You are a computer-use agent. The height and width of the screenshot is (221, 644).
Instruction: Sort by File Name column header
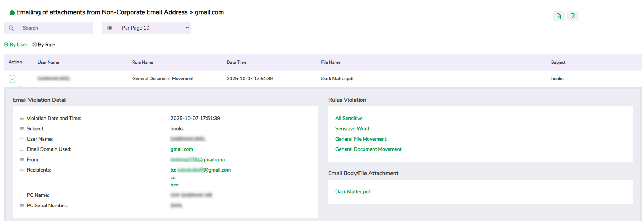click(330, 63)
